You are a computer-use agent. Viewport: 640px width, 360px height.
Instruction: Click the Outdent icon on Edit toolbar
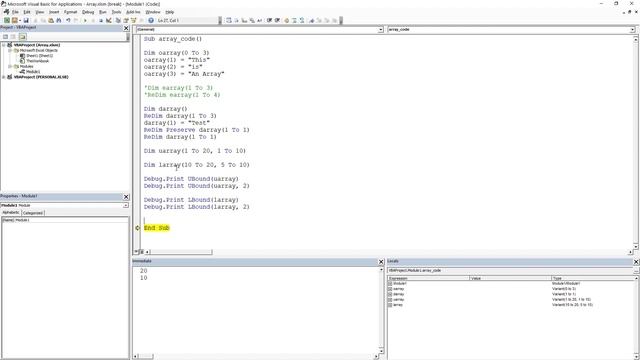click(278, 20)
